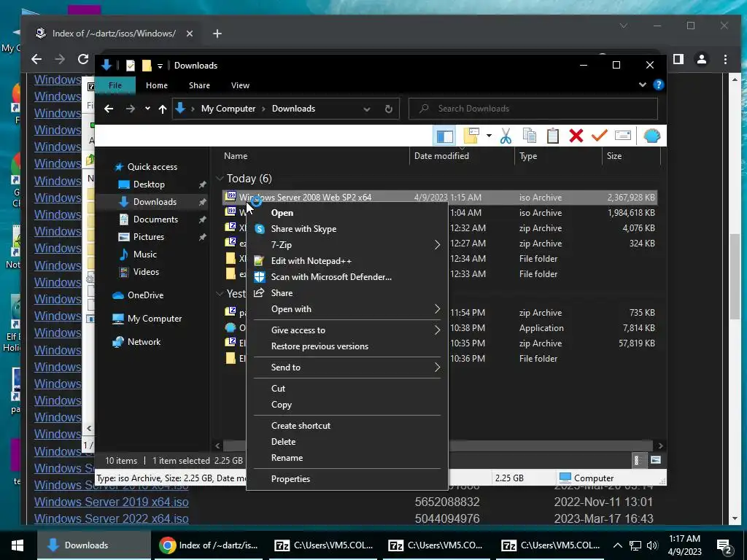Click Quick access in navigation pane
Viewport: 747px width, 560px height.
(x=152, y=167)
